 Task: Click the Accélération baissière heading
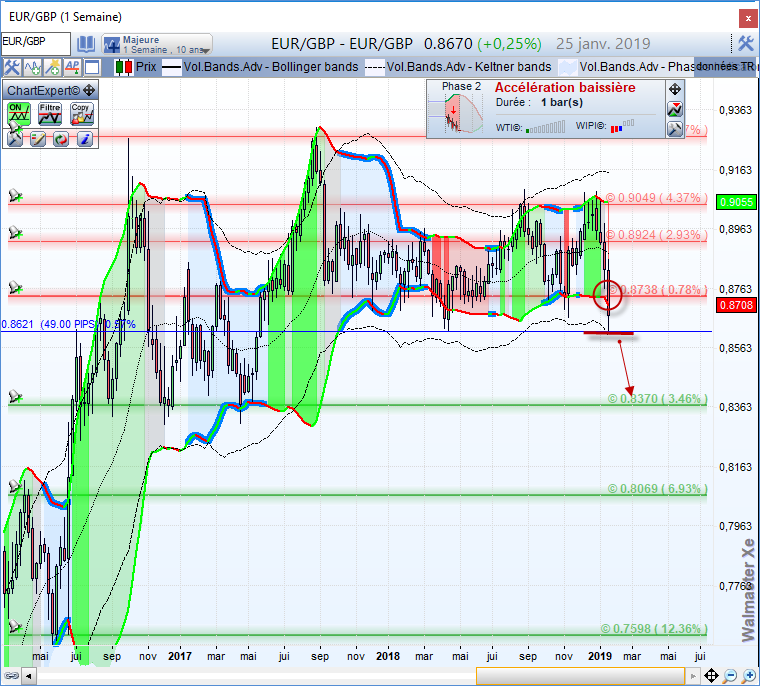pyautogui.click(x=565, y=87)
